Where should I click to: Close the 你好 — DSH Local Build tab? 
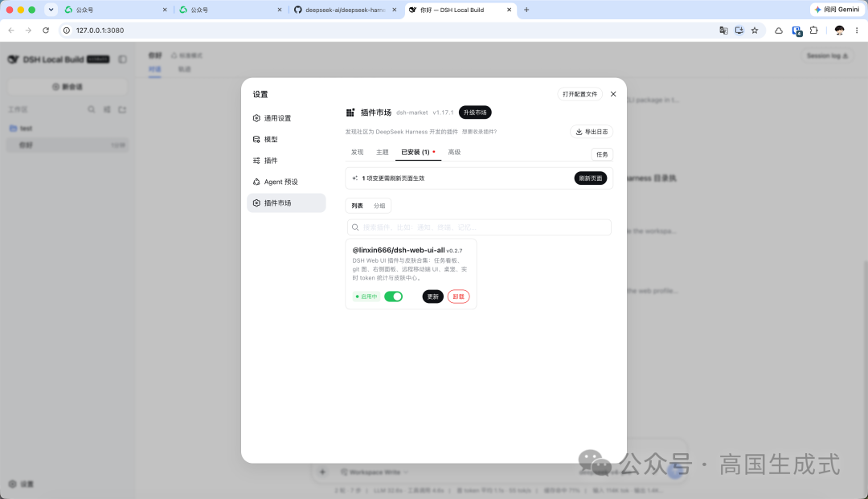tap(510, 10)
